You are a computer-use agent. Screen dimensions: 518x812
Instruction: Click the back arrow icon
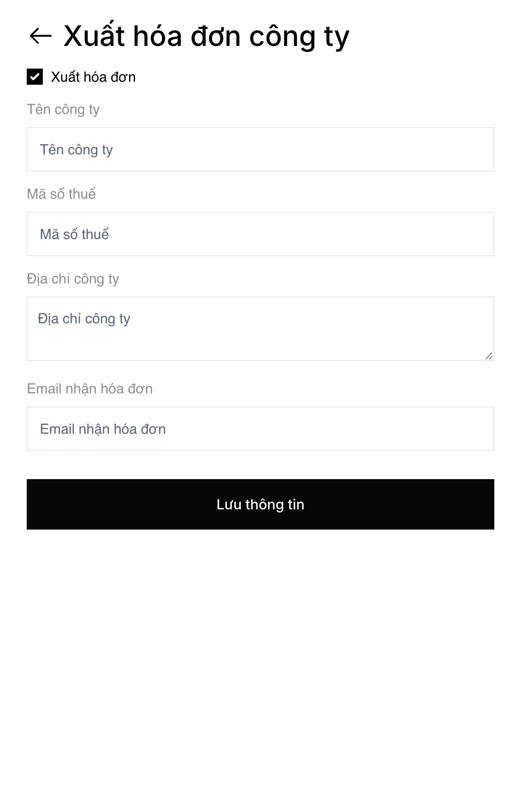point(41,36)
